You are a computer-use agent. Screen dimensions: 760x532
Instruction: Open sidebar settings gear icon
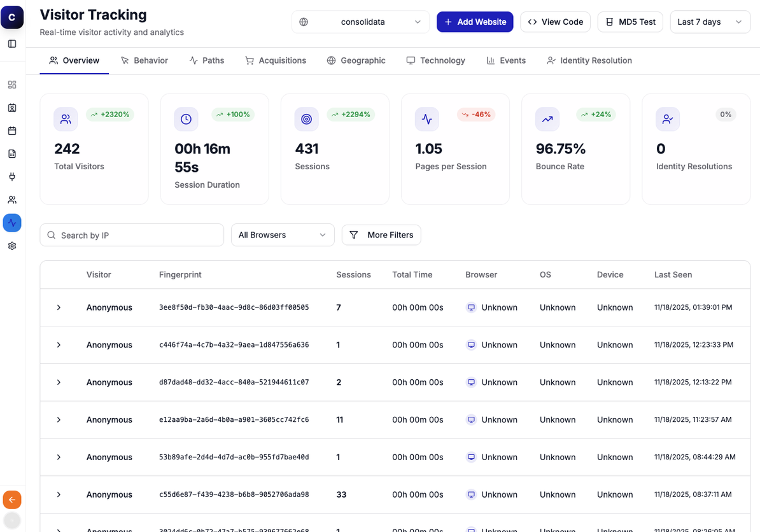tap(11, 246)
